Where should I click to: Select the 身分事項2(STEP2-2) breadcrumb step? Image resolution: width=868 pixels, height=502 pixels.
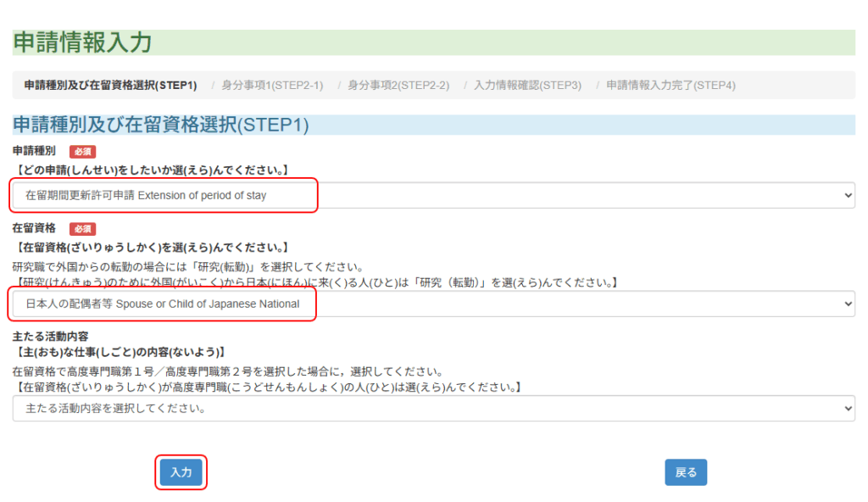coord(398,86)
